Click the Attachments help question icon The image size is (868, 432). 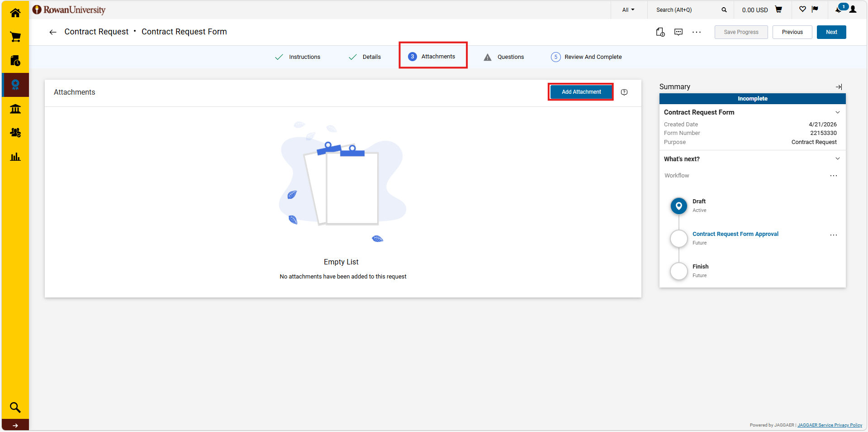click(624, 92)
